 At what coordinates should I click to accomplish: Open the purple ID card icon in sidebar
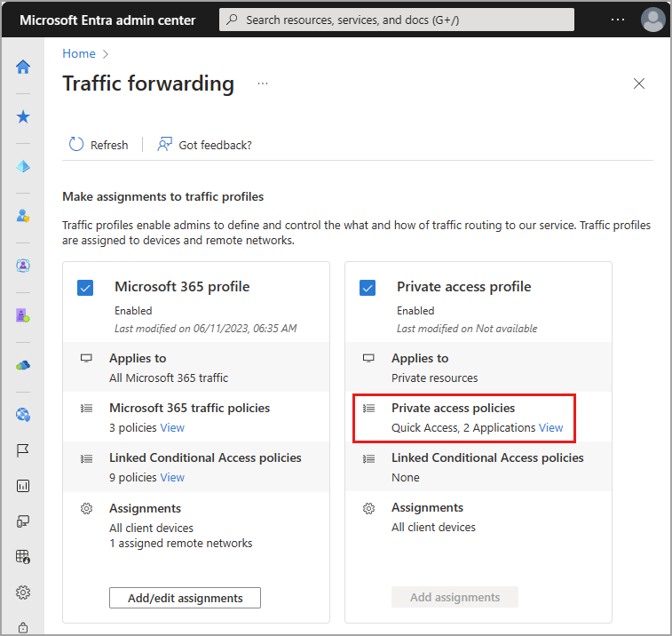point(23,315)
